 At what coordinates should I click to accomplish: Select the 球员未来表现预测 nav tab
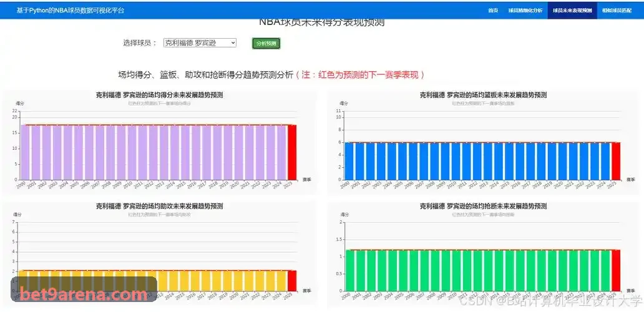coord(572,10)
